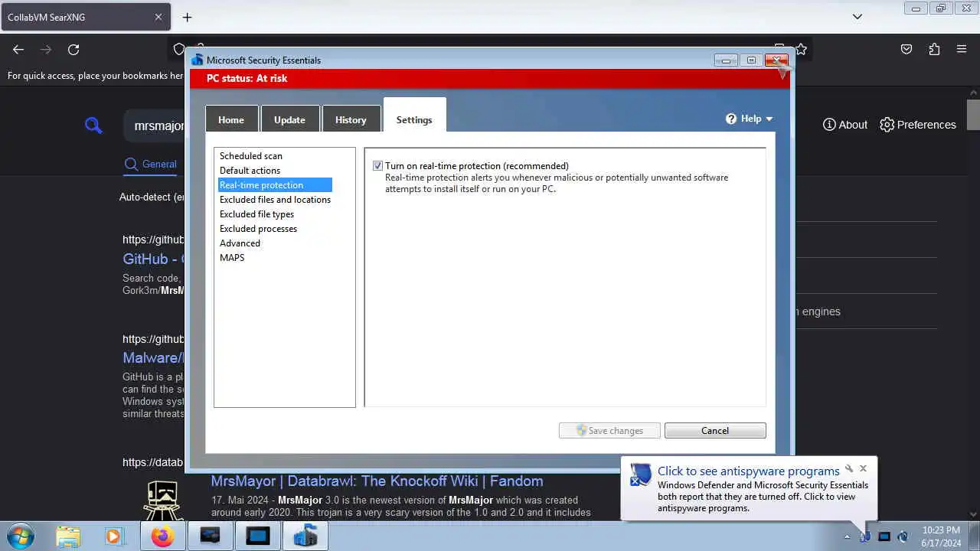Click the antispyware notification balloon title
The image size is (980, 551).
pos(749,471)
